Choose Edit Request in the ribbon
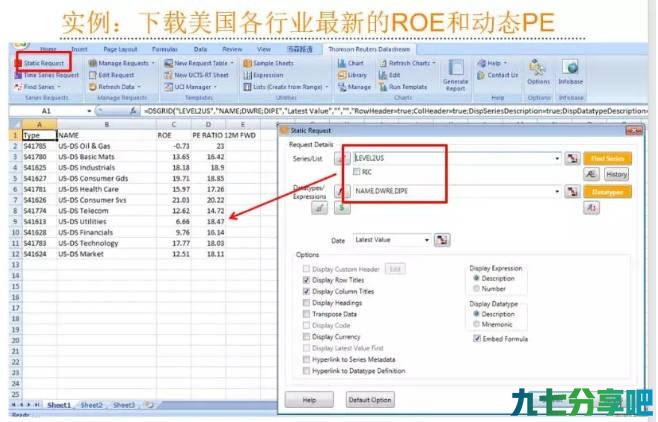658x422 pixels. tap(112, 75)
